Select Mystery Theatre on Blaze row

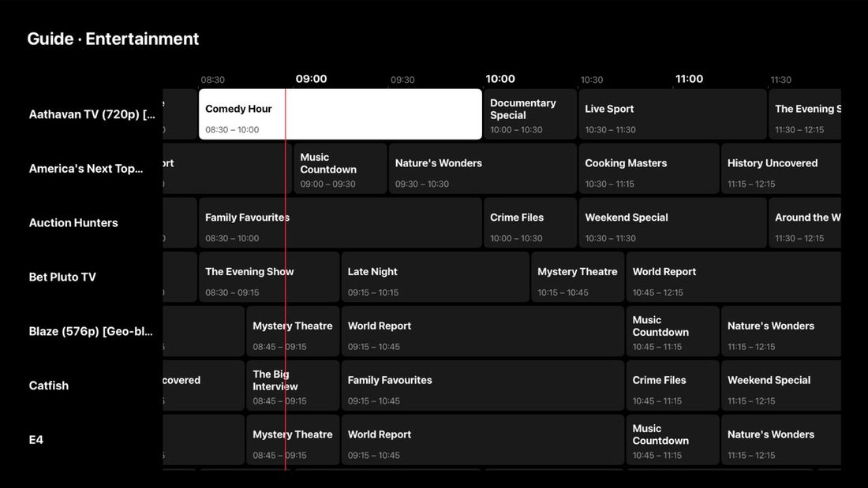[x=293, y=331]
